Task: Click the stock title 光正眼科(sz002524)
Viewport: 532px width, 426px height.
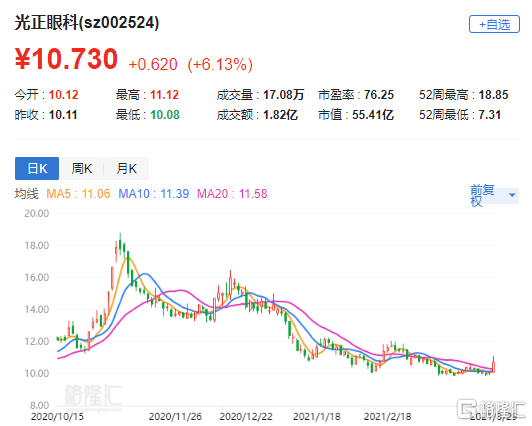Action: 87,23
